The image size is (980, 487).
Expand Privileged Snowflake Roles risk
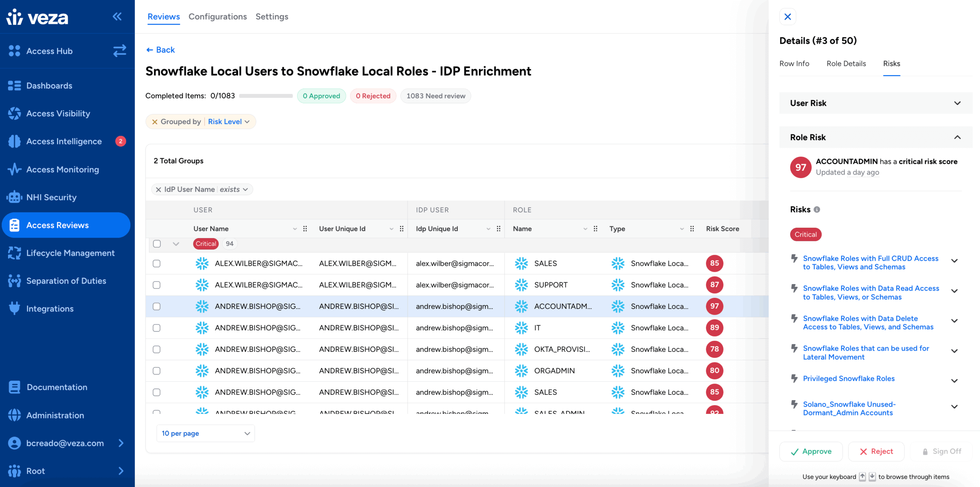954,380
